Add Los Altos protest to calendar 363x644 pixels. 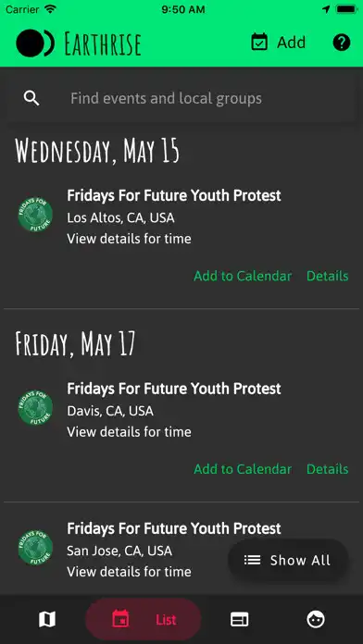coord(243,276)
